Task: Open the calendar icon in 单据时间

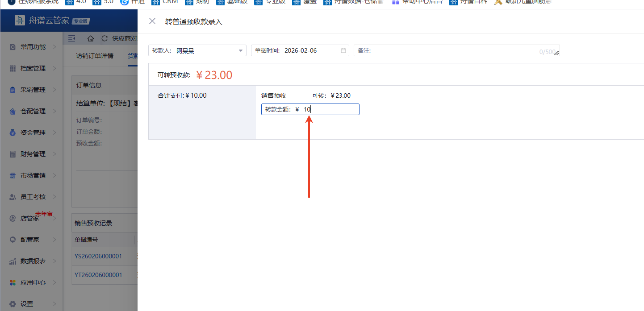Action: pyautogui.click(x=343, y=50)
